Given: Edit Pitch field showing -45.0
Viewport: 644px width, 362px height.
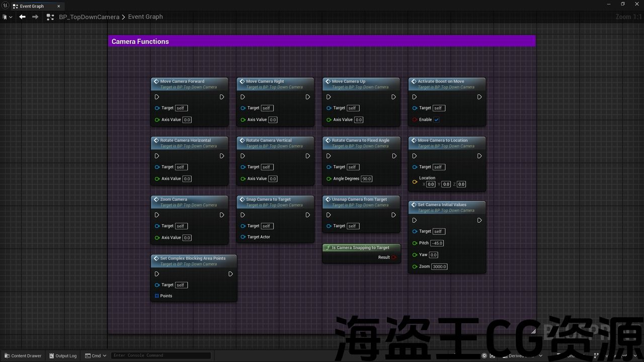Looking at the screenshot, I should tap(437, 243).
